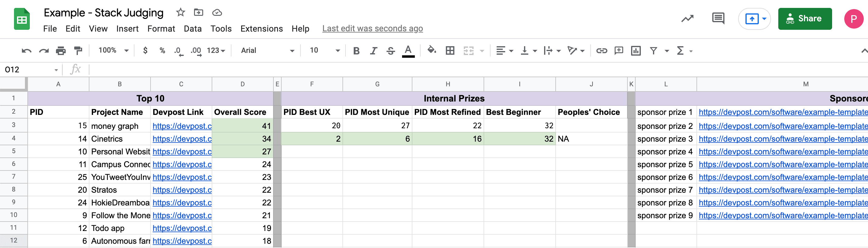This screenshot has height=248, width=868.
Task: Toggle italic formatting
Action: pos(373,51)
